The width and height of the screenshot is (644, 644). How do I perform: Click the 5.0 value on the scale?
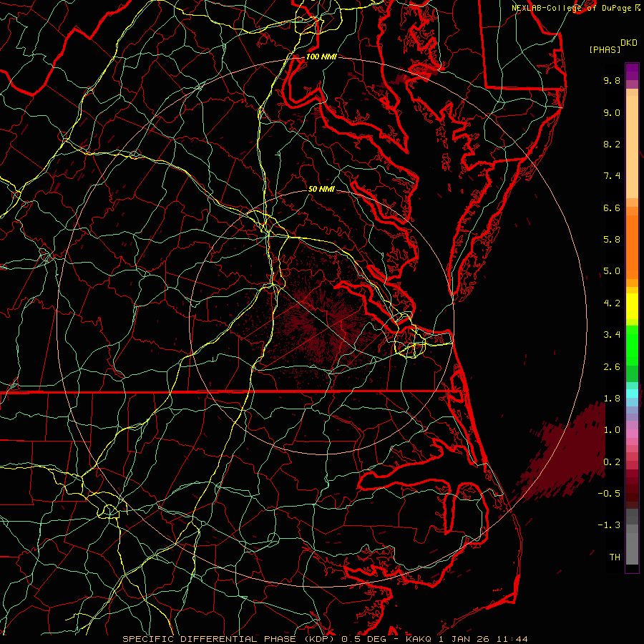pos(612,271)
